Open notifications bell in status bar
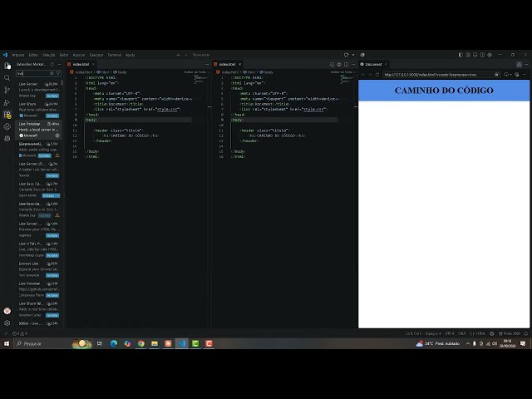 526,333
